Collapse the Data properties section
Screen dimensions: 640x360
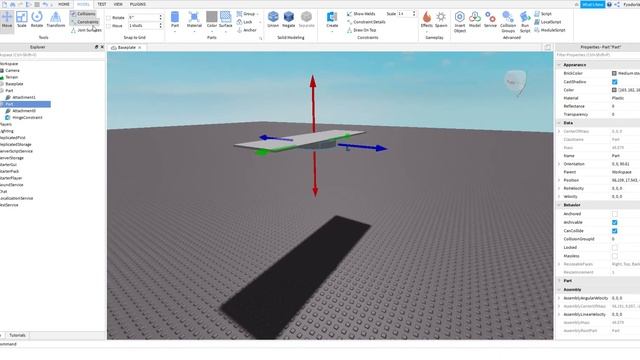coord(559,123)
